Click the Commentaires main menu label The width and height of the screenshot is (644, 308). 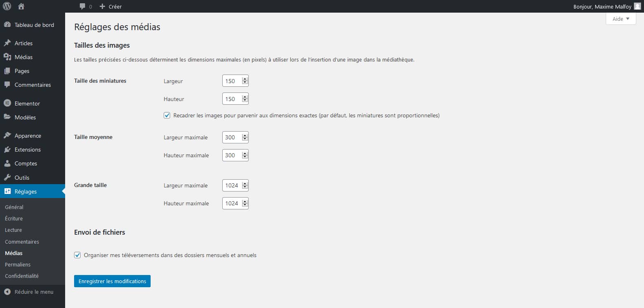tap(33, 85)
